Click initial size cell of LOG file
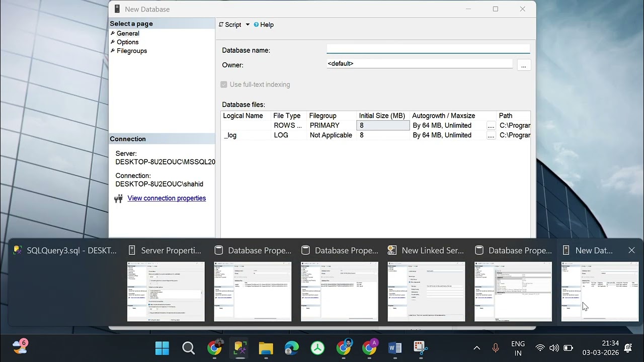This screenshot has width=644, height=362. pos(383,135)
